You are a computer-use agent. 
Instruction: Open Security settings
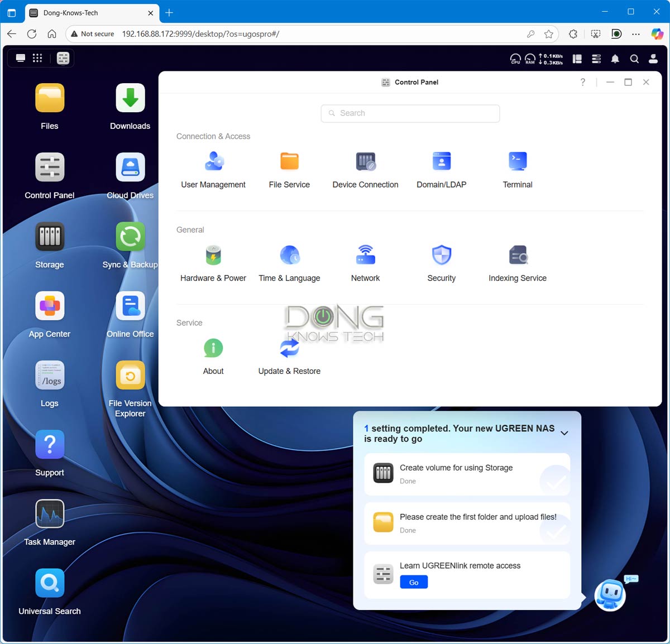(x=441, y=263)
